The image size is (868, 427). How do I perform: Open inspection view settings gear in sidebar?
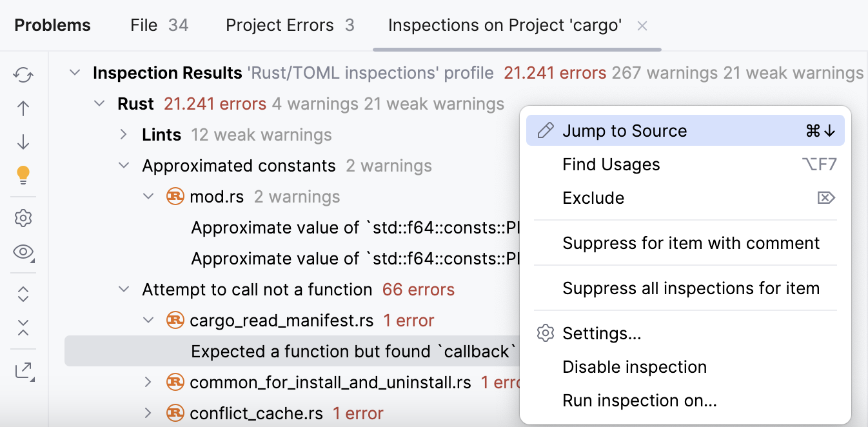(x=23, y=218)
